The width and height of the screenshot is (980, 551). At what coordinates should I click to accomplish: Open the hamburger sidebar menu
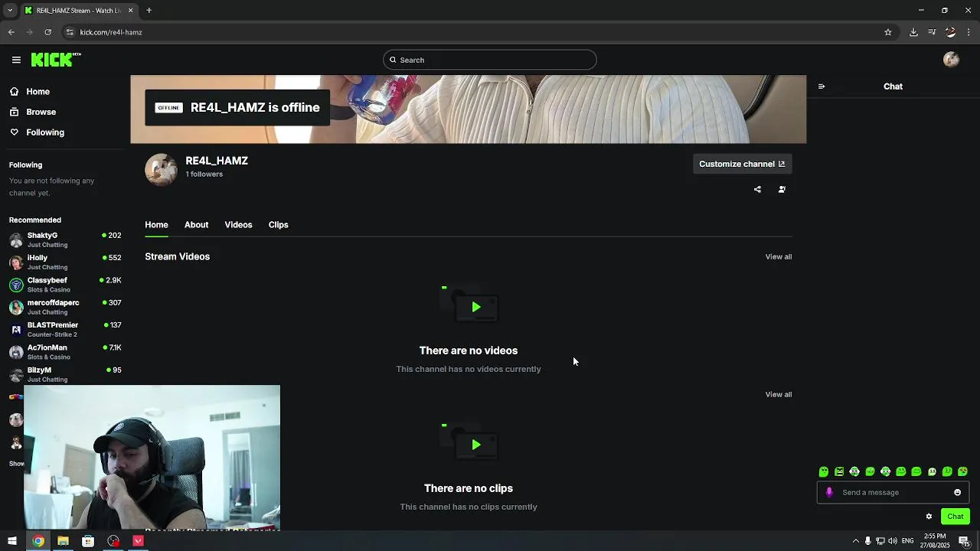click(x=16, y=60)
